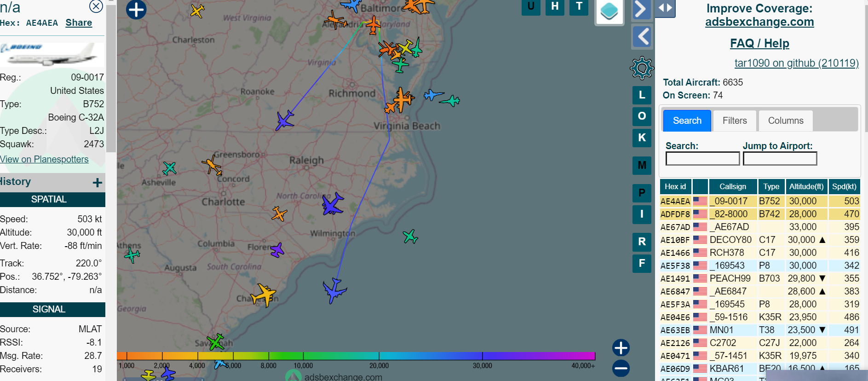Toggle the T map button
This screenshot has width=868, height=381.
[579, 7]
